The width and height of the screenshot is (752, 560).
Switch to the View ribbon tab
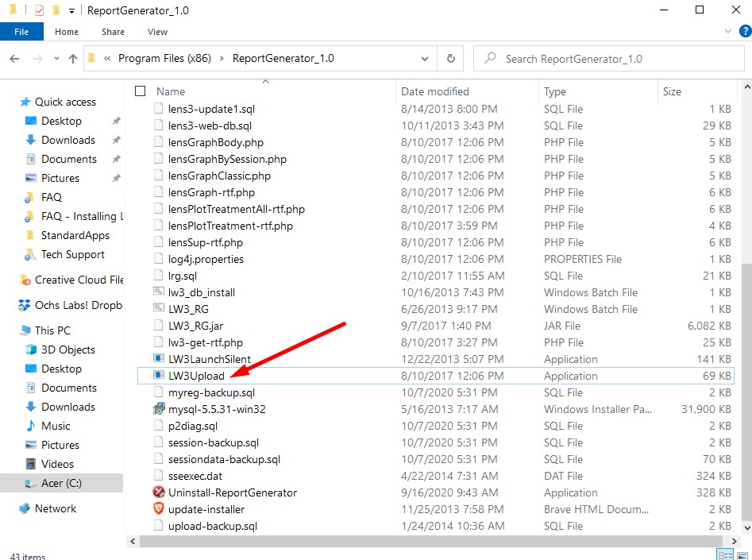pyautogui.click(x=157, y=32)
